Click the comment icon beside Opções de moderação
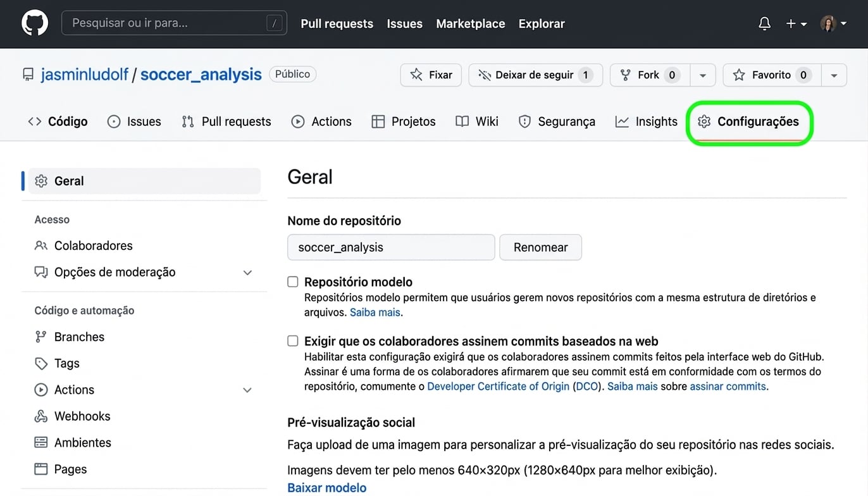This screenshot has width=868, height=496. pos(41,272)
